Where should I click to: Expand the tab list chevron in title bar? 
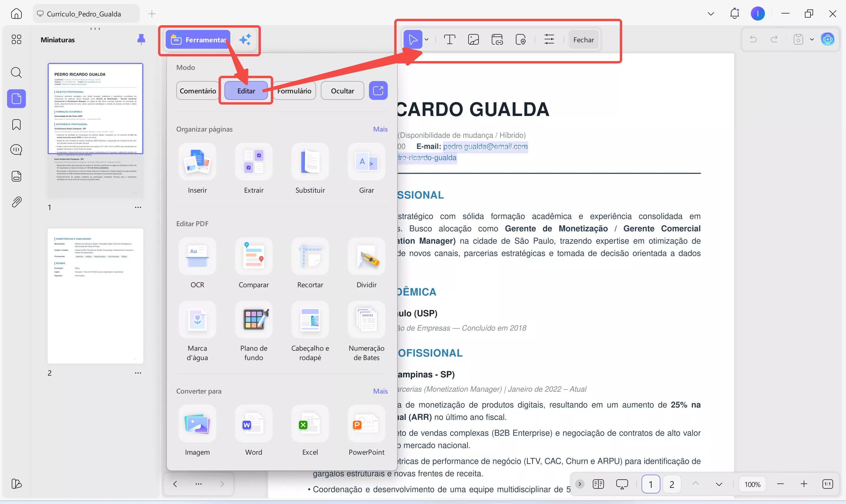click(x=711, y=14)
